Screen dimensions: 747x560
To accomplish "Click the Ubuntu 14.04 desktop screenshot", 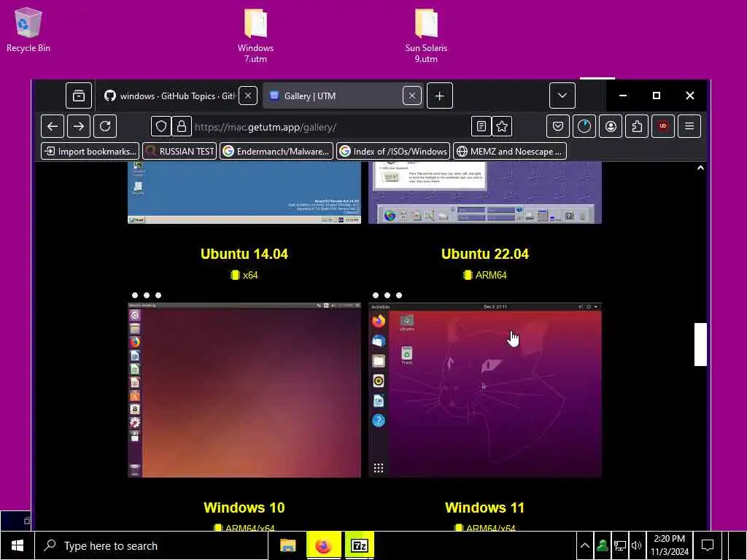I will pyautogui.click(x=244, y=389).
